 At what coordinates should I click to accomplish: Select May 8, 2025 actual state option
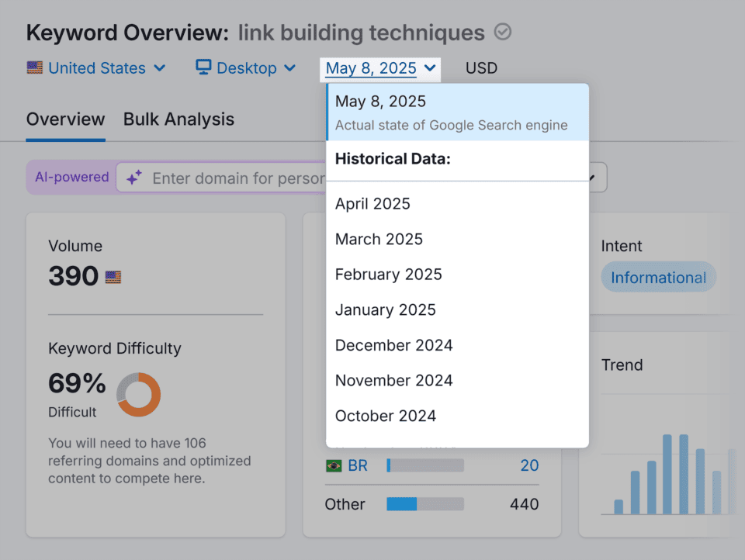pyautogui.click(x=457, y=111)
